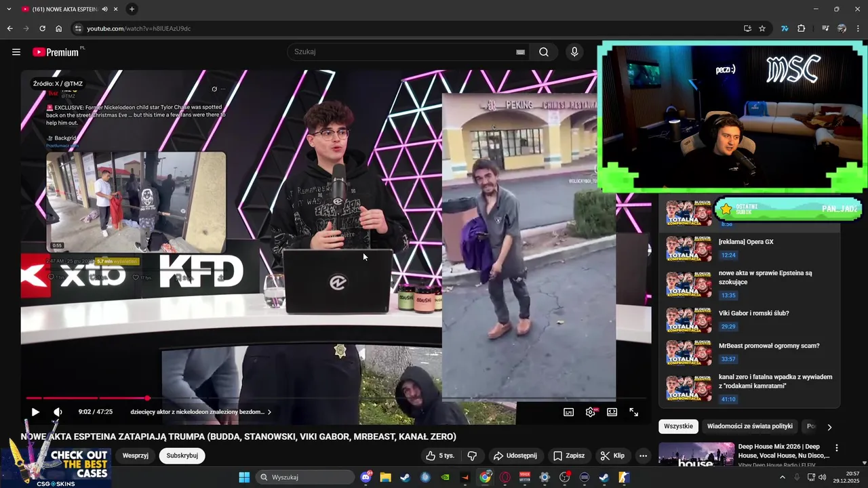Switch to theater mode view

(x=612, y=411)
